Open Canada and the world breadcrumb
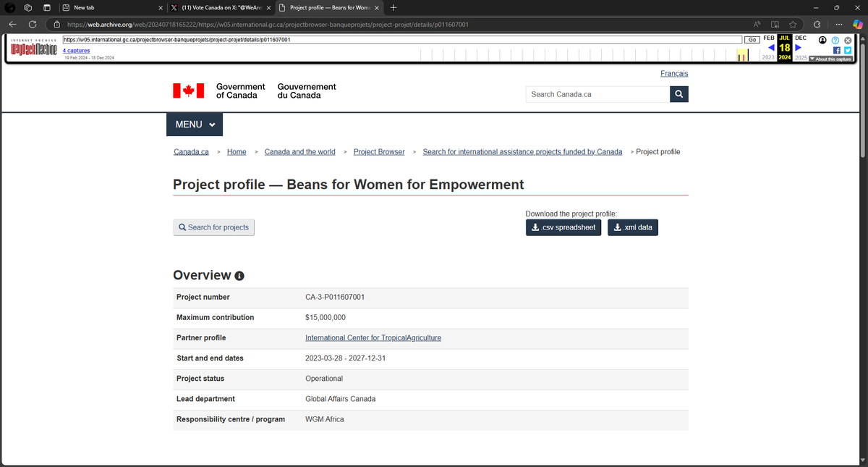The width and height of the screenshot is (868, 467). pos(300,152)
